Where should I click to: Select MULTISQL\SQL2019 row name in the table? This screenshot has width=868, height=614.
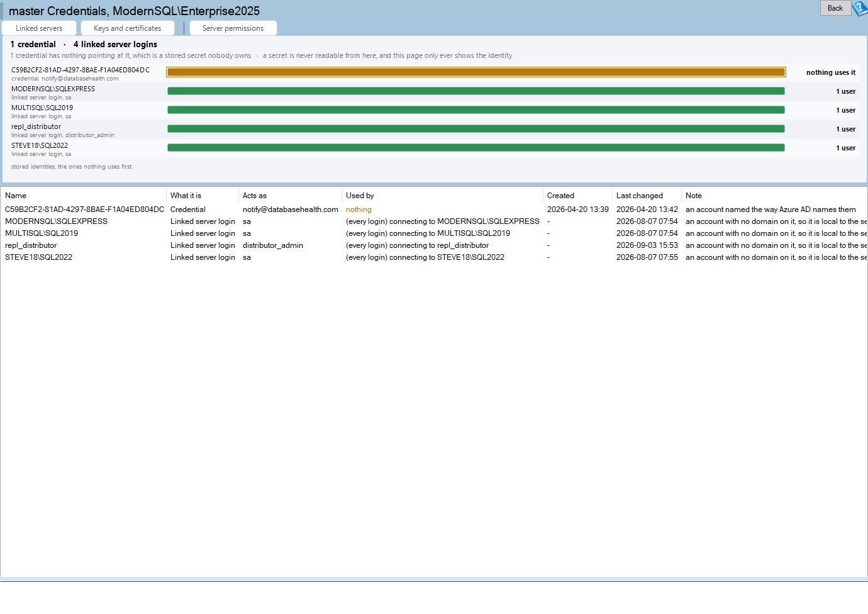pyautogui.click(x=42, y=233)
